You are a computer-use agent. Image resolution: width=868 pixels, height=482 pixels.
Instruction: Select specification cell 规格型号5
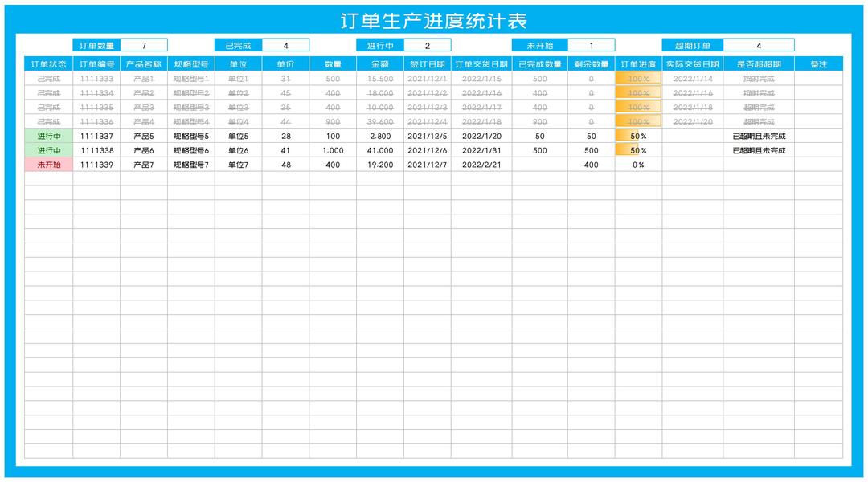click(x=191, y=136)
